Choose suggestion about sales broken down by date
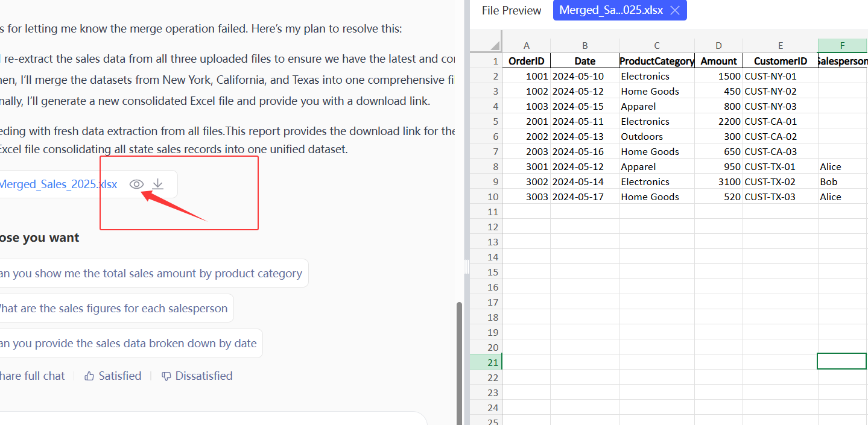This screenshot has width=868, height=425. pyautogui.click(x=128, y=344)
